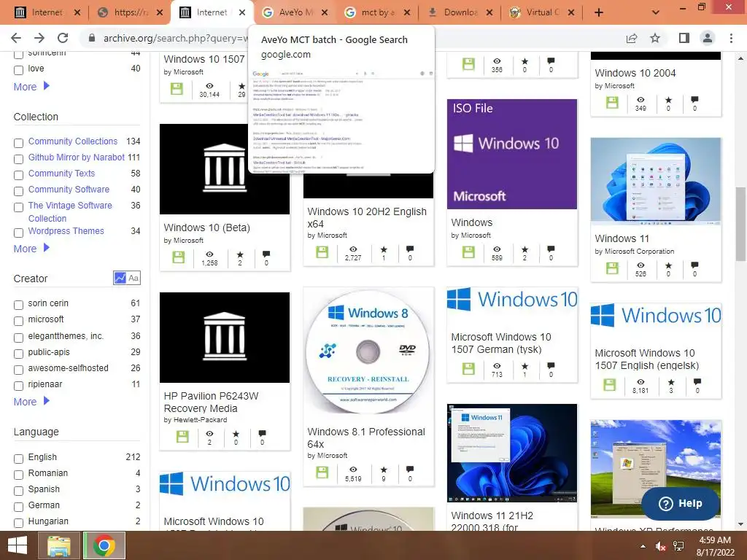
Task: Check the English language checkbox
Action: click(18, 459)
